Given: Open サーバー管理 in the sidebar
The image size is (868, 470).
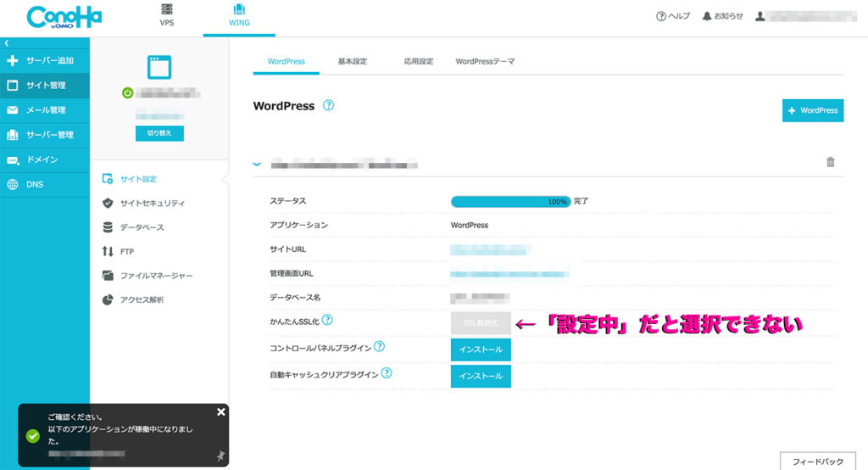Looking at the screenshot, I should 45,135.
